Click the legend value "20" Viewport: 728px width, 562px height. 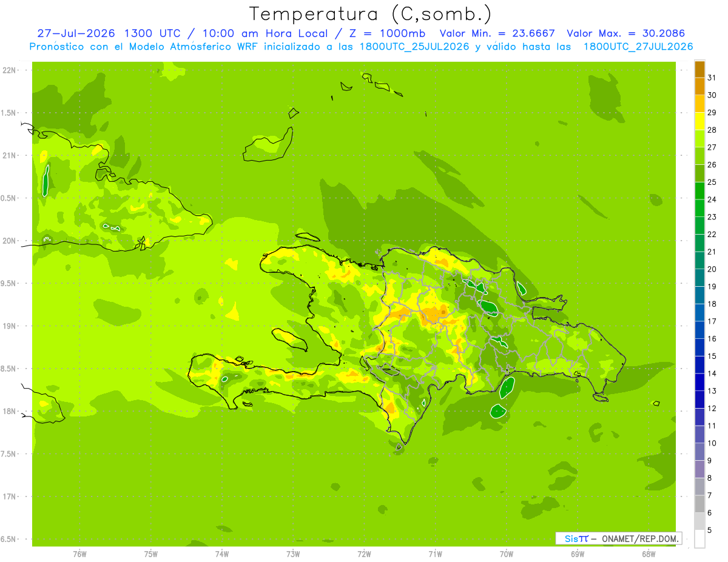coord(712,269)
